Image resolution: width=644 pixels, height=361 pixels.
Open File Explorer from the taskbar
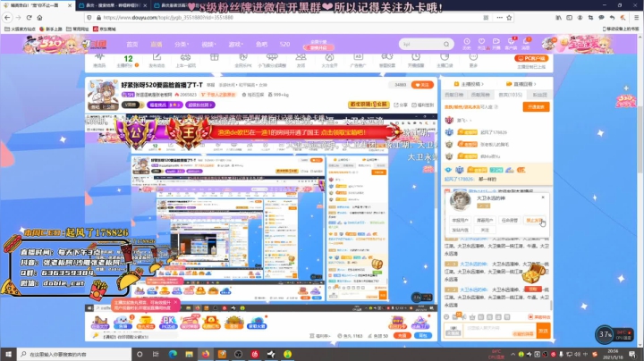pyautogui.click(x=189, y=354)
